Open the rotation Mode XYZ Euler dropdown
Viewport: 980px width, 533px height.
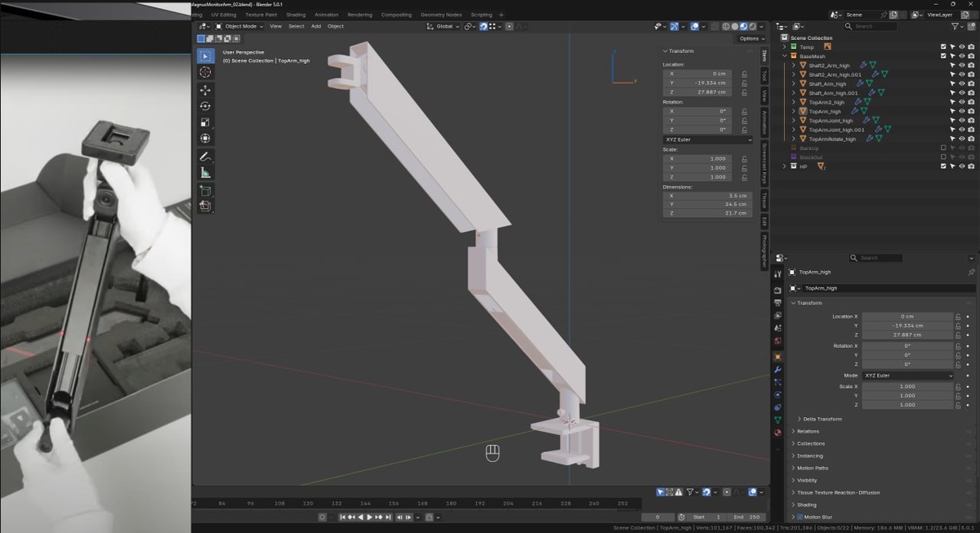(x=908, y=375)
